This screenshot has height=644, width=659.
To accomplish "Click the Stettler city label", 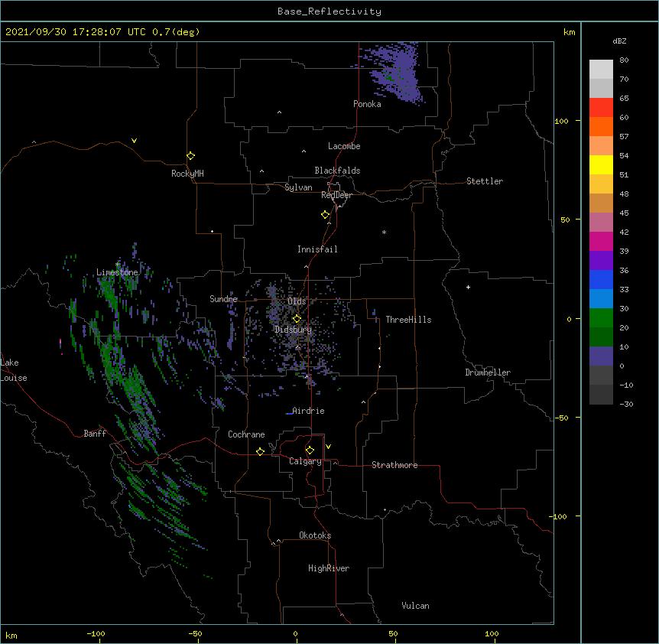I will coord(485,181).
